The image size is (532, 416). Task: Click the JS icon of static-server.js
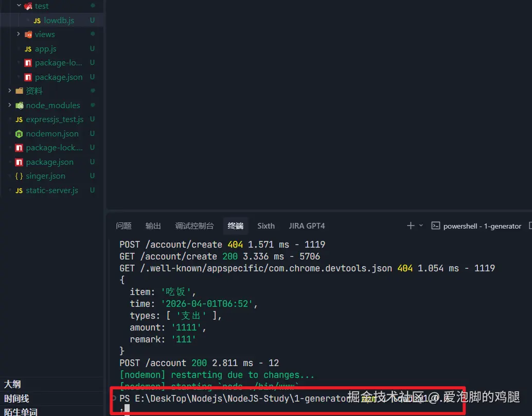click(x=19, y=190)
